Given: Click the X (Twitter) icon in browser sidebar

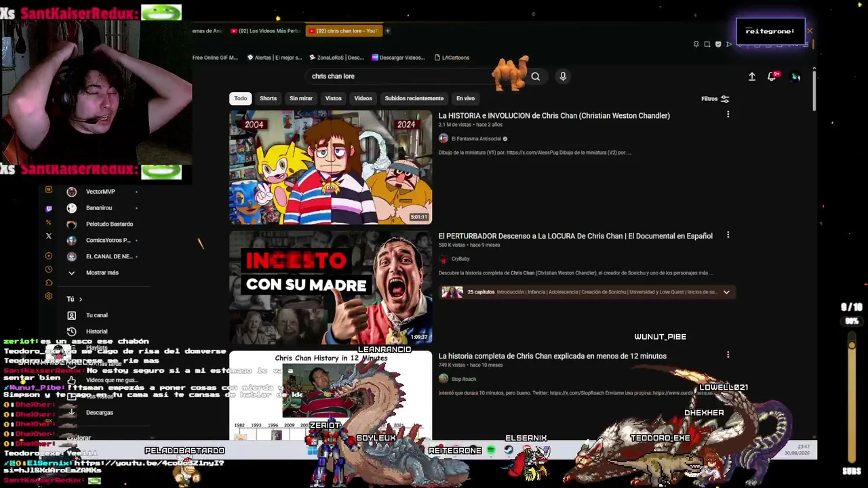Looking at the screenshot, I should coord(49,236).
